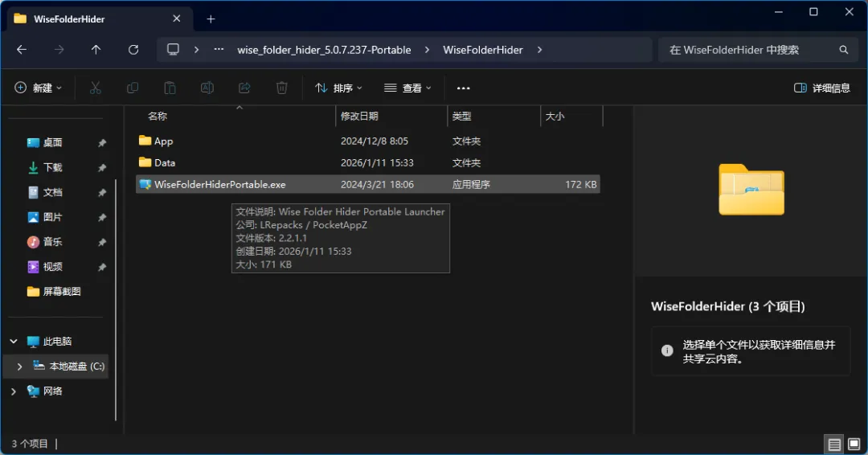Expand chevron after WiseFolderHider breadcrumb
Screen dimensions: 868x455
[540, 50]
